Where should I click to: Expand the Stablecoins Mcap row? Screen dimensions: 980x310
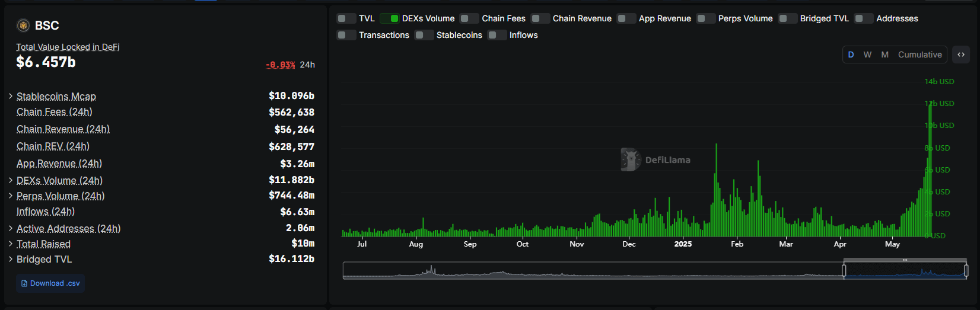(11, 96)
